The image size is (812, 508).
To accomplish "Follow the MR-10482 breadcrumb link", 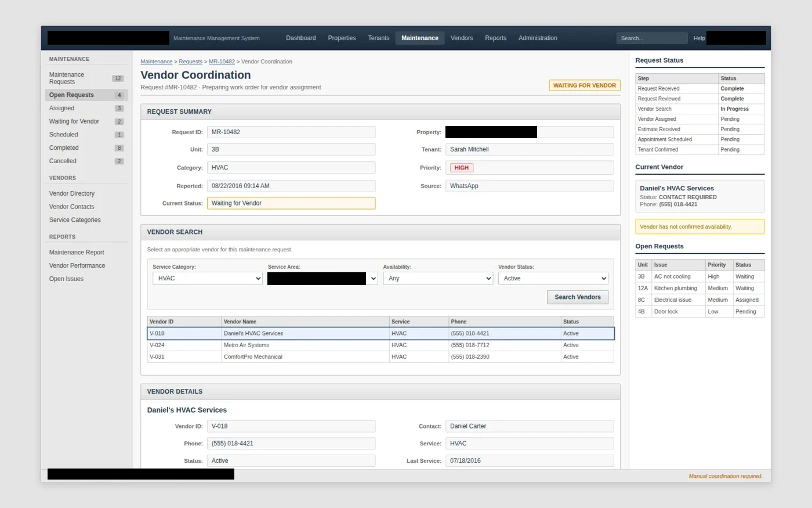I will [222, 62].
